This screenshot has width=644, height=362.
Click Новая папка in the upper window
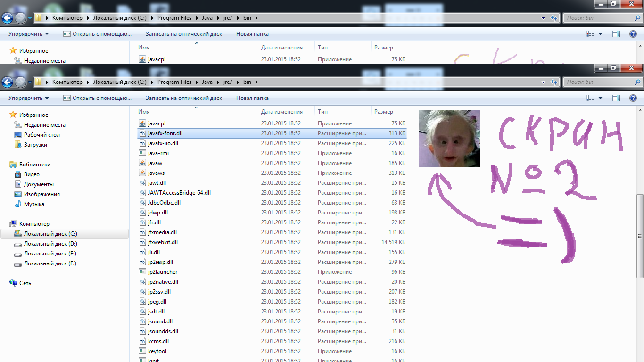click(252, 34)
